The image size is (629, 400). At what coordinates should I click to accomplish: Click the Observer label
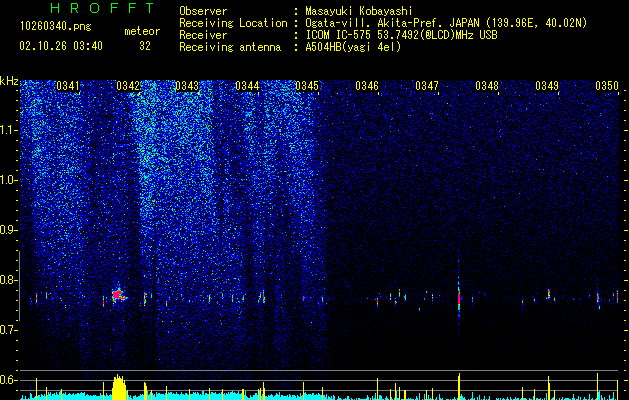point(203,11)
